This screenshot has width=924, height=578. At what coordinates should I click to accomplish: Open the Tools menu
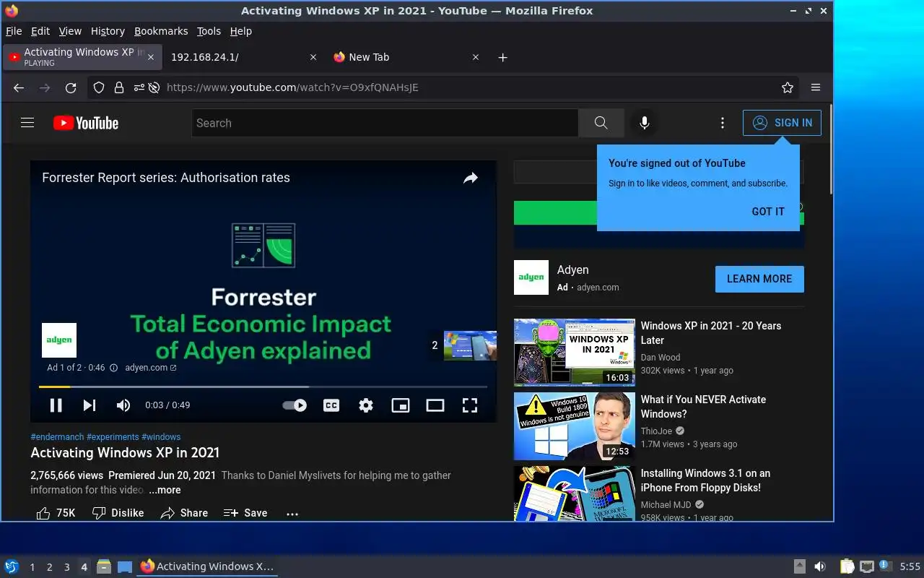(209, 31)
